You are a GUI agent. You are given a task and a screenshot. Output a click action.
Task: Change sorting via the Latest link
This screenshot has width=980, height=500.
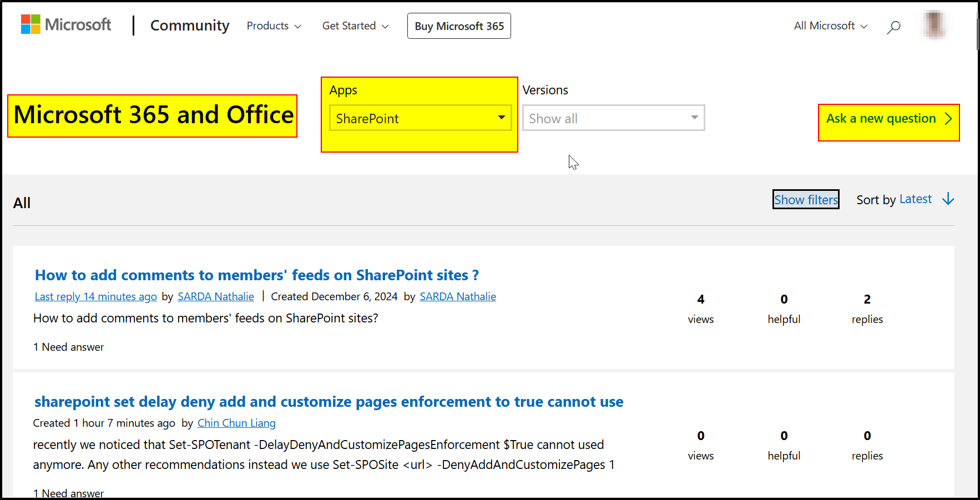coord(915,199)
